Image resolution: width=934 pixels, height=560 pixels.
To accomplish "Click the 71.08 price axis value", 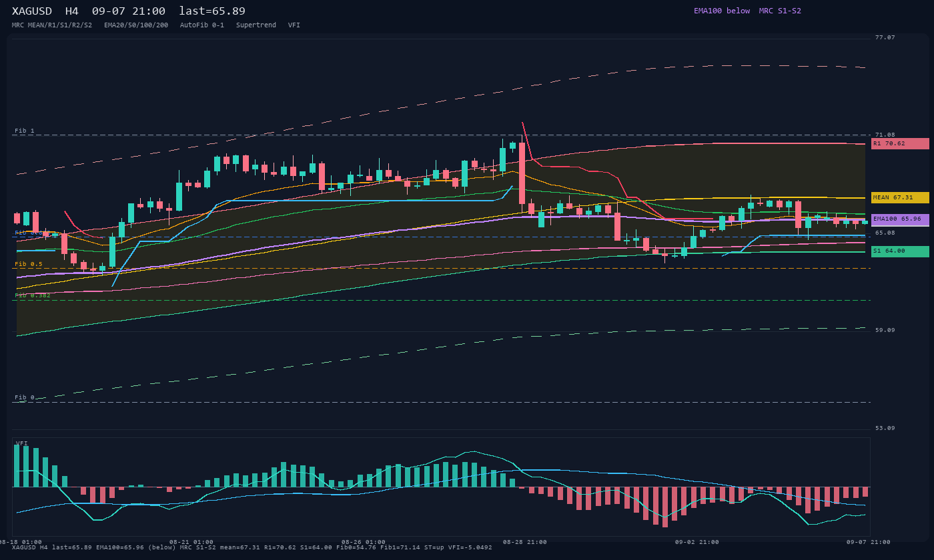I will pos(885,135).
